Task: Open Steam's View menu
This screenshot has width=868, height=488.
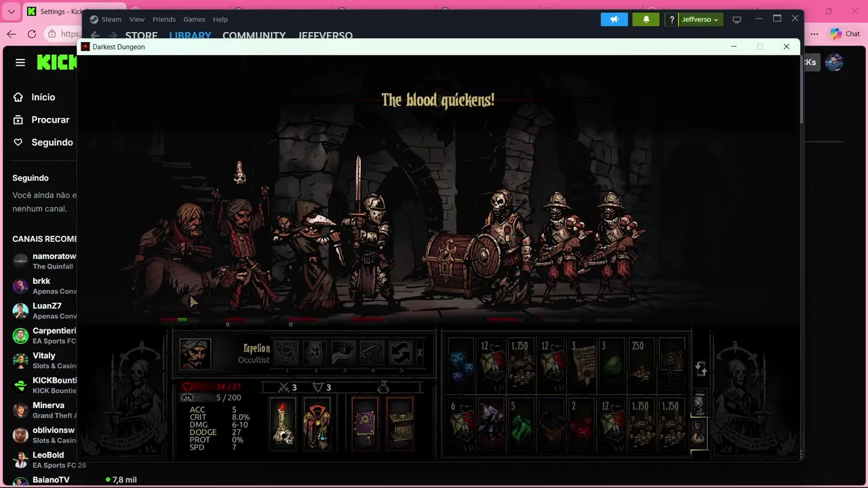Action: 137,19
